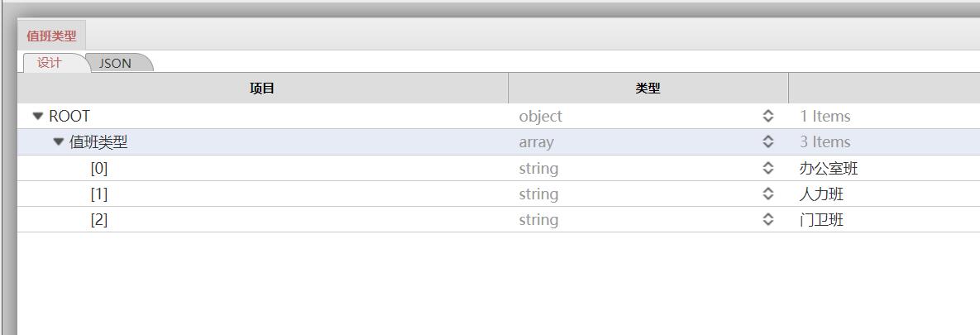This screenshot has height=335, width=980.
Task: Click the 类型 column header
Action: point(648,89)
